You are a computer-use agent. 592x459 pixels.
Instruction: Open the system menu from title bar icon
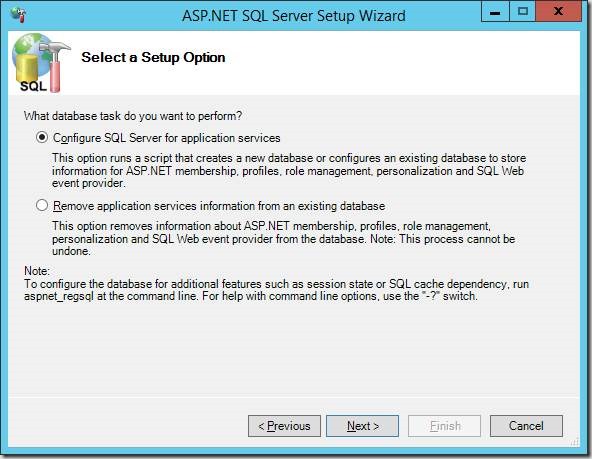18,15
